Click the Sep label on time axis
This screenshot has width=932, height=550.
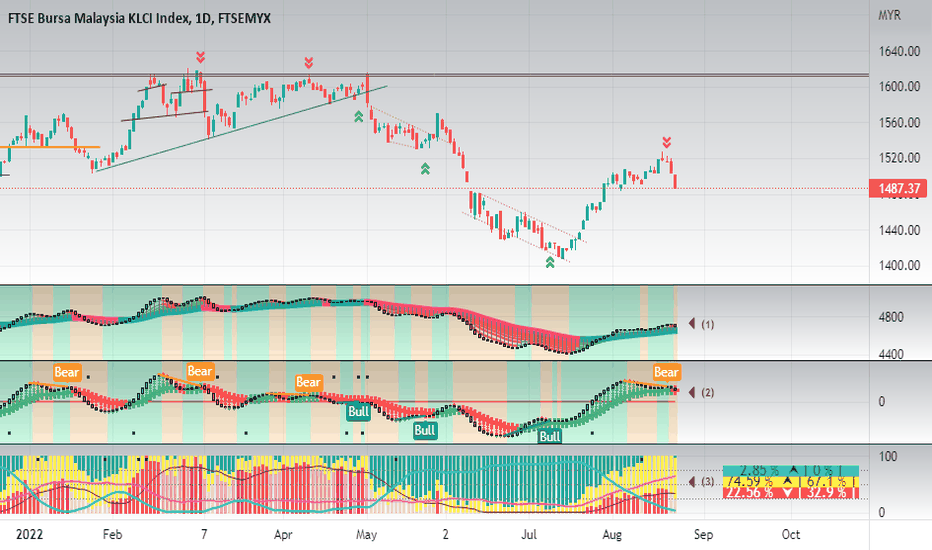[703, 534]
